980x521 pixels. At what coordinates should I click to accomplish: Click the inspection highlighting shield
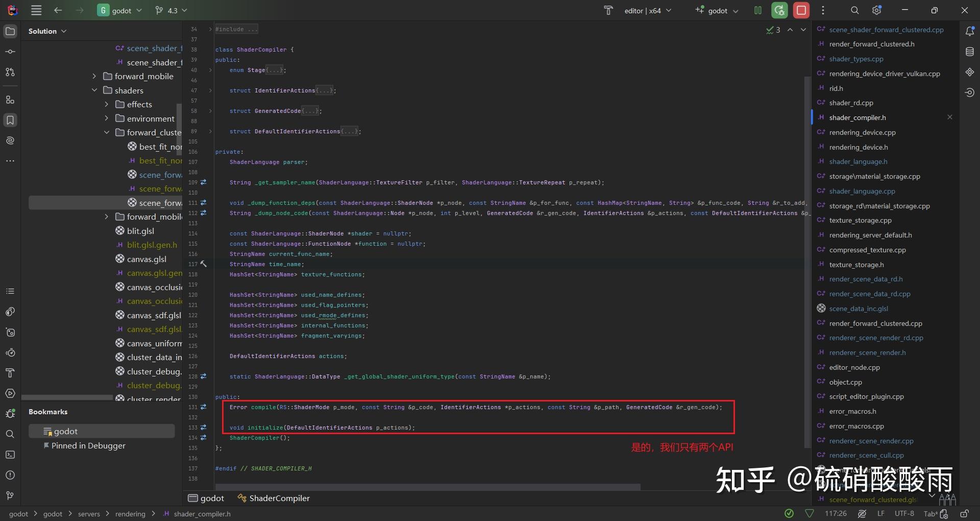809,514
